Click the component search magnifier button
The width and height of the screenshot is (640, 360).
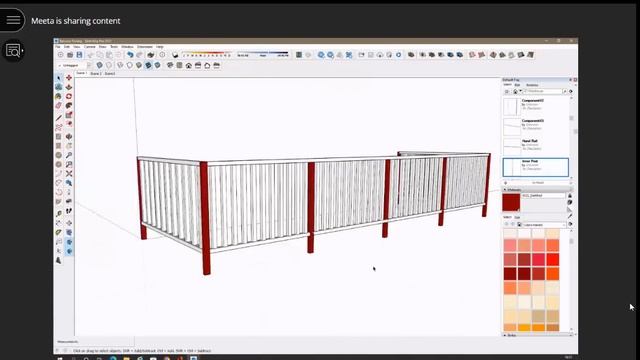click(565, 91)
